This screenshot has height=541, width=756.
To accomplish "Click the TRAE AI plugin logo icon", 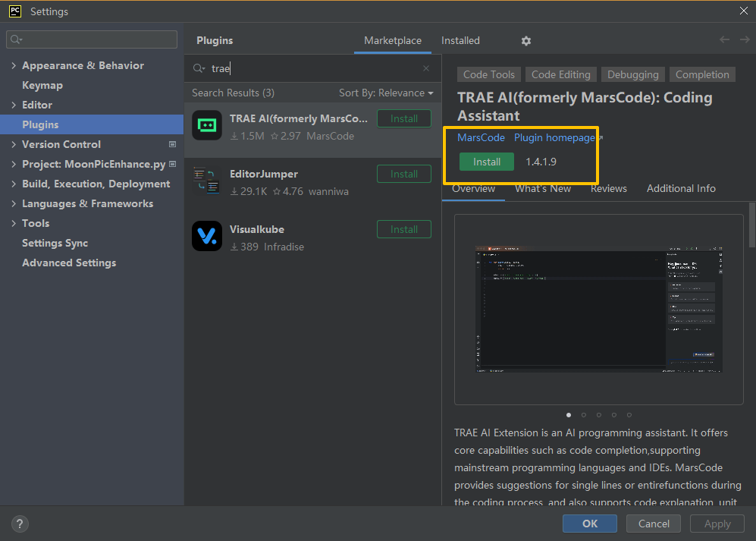I will click(x=207, y=125).
